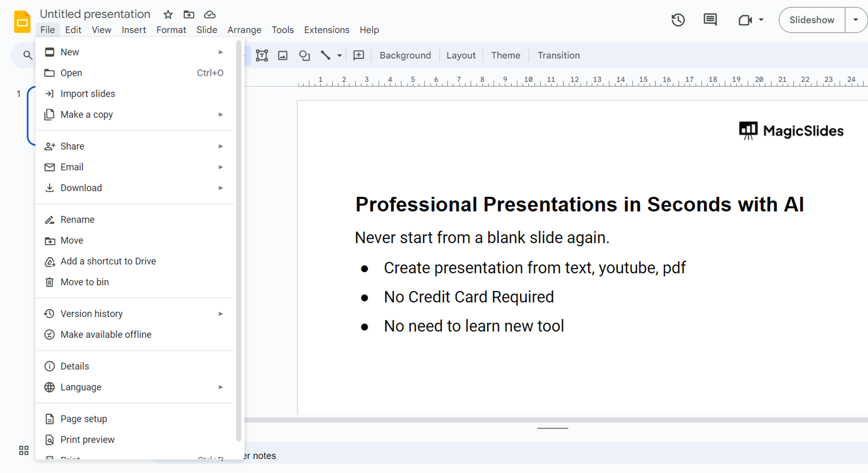Open the Format menu
The height and width of the screenshot is (473, 868).
click(171, 30)
